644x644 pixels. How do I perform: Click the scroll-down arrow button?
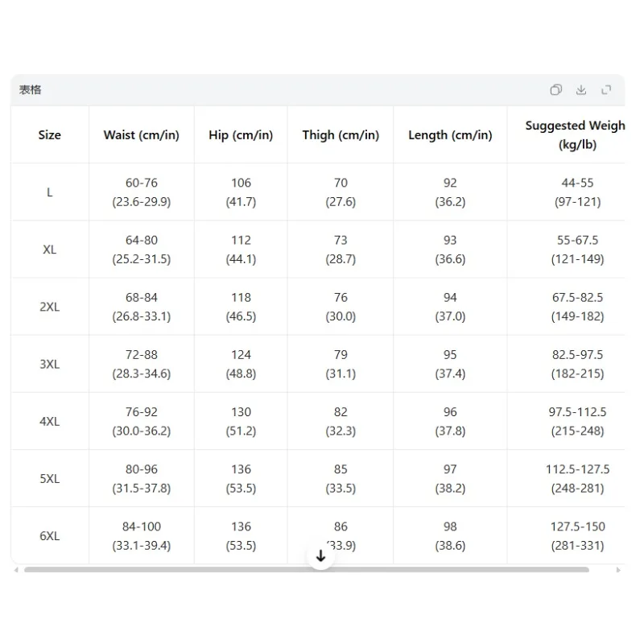(320, 556)
